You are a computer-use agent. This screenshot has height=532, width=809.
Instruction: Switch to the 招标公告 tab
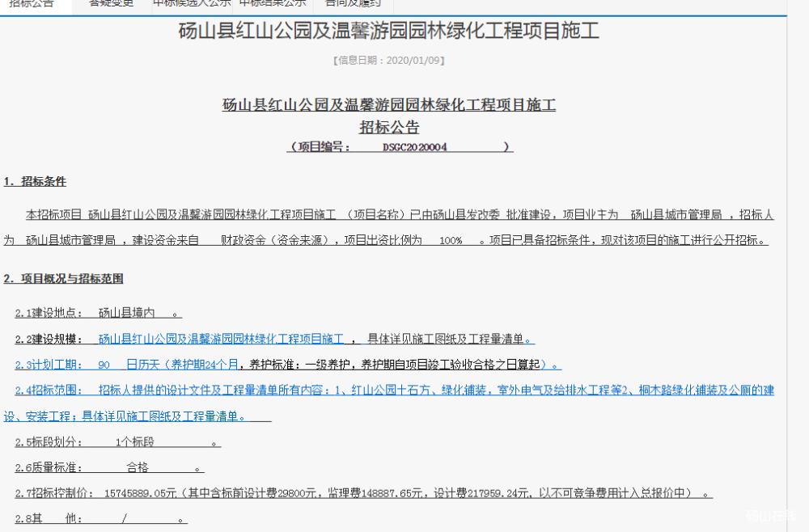(x=32, y=3)
